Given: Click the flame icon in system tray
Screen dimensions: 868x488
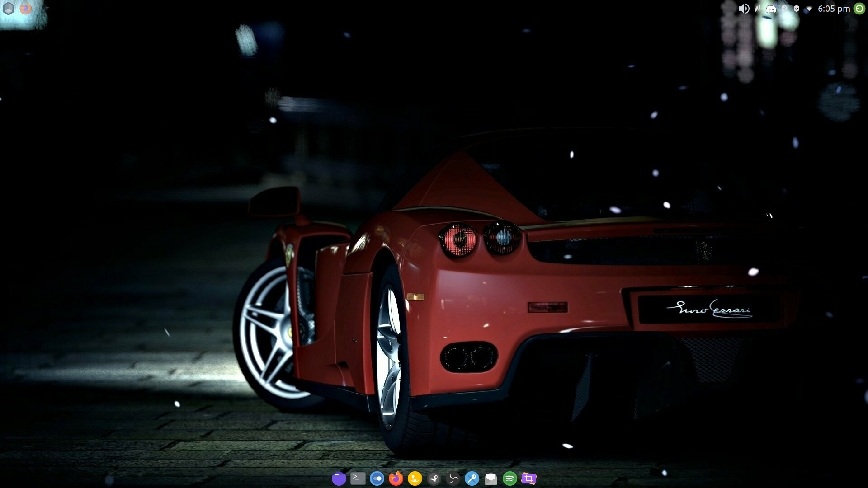Looking at the screenshot, I should pyautogui.click(x=757, y=9).
